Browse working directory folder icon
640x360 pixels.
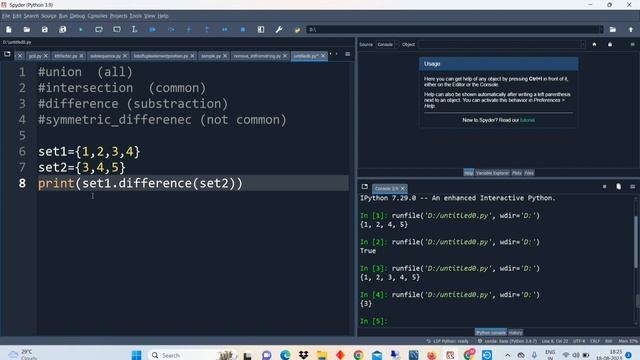[613, 29]
